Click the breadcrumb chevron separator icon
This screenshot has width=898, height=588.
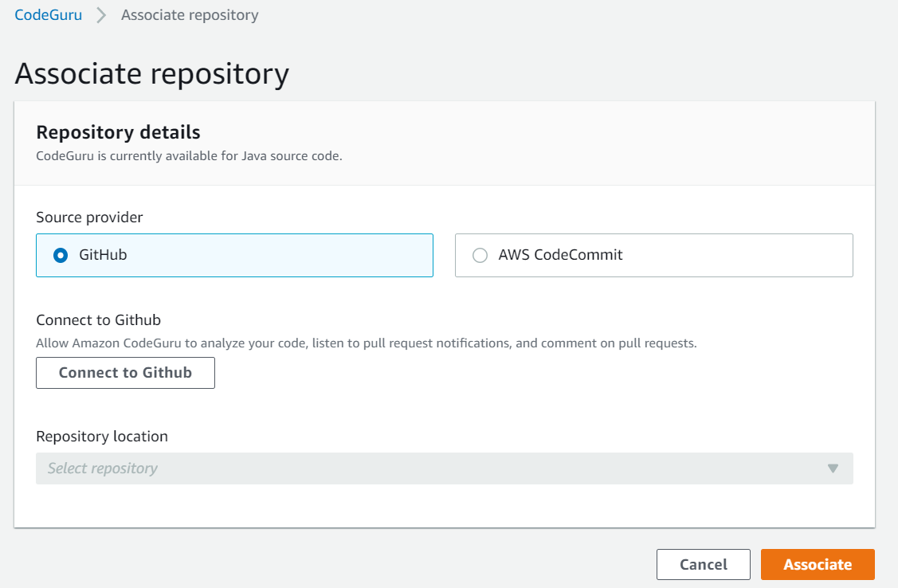101,15
